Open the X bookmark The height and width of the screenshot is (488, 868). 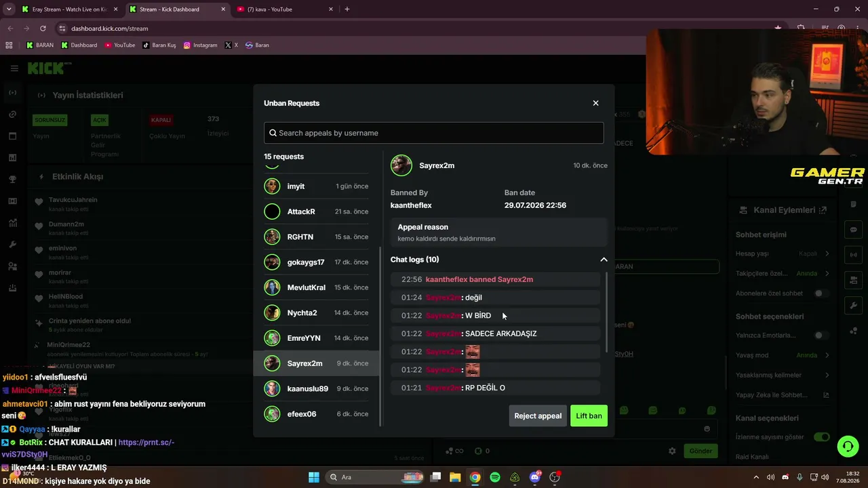coord(231,45)
